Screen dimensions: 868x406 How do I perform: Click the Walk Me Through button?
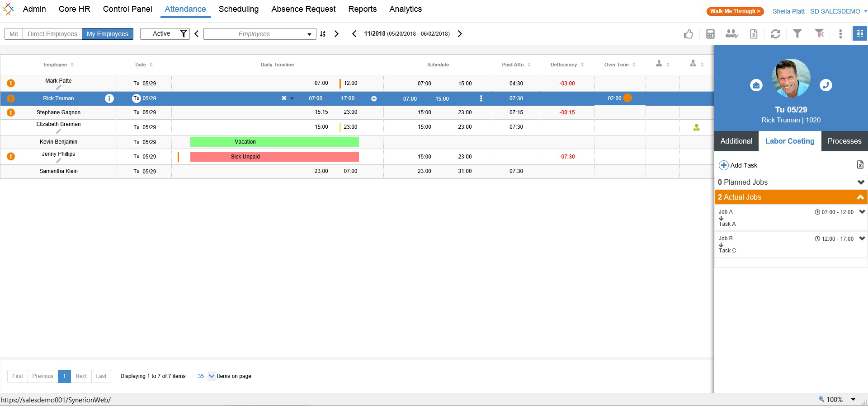point(735,11)
